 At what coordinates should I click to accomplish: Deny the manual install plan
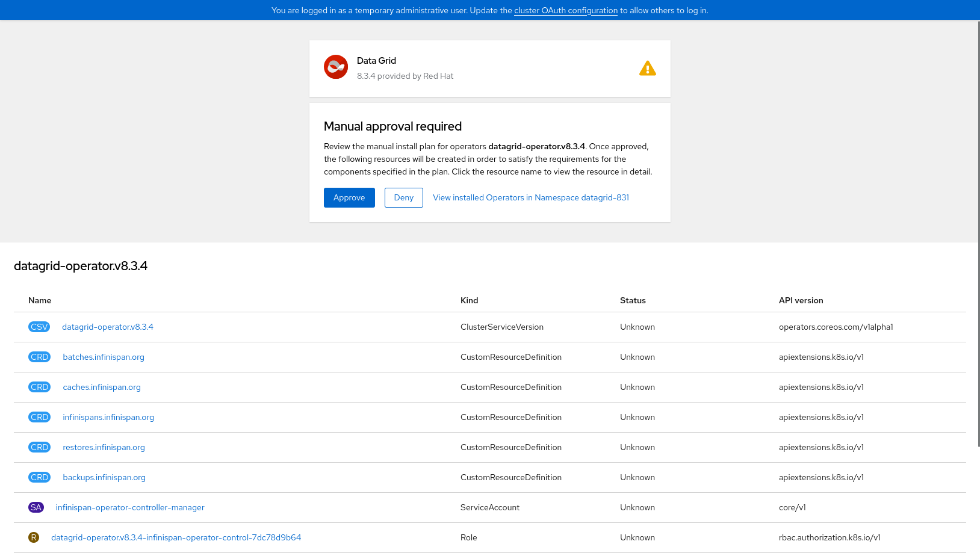403,197
